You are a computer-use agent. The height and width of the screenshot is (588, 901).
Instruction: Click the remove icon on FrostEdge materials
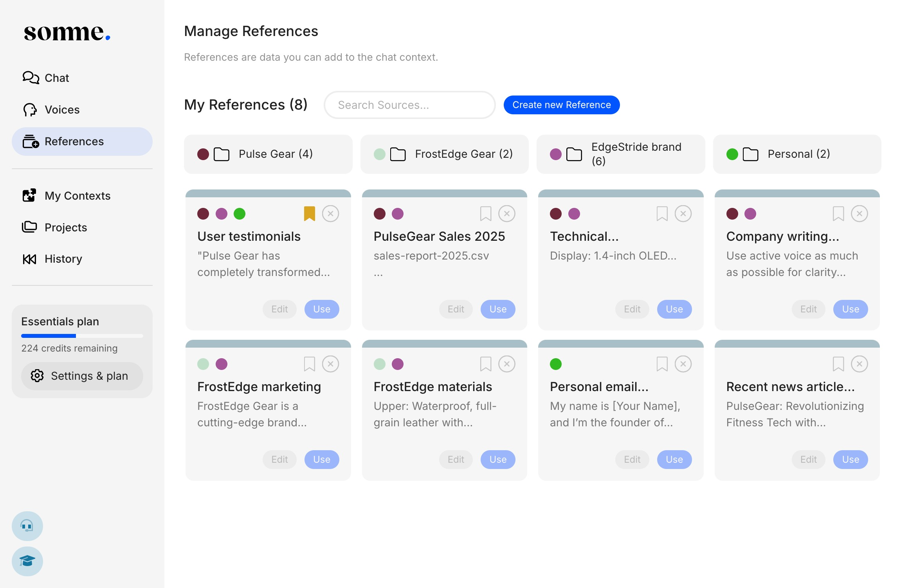coord(506,364)
